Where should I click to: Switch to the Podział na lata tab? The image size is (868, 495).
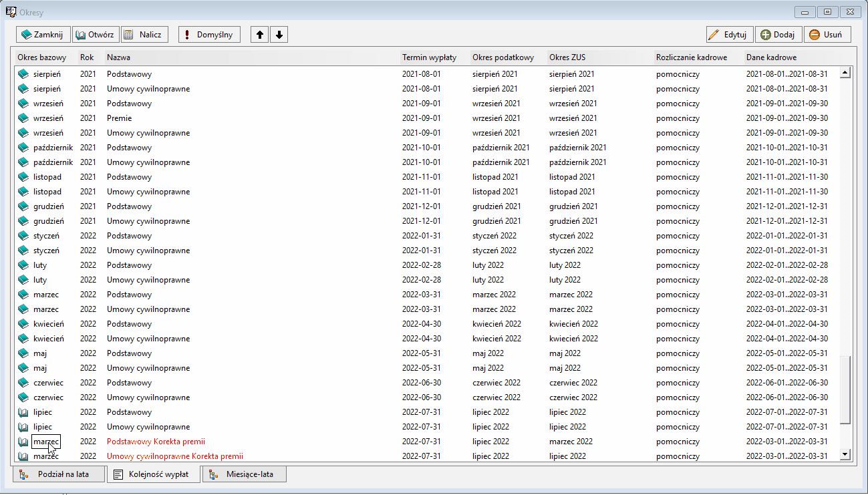(x=59, y=474)
